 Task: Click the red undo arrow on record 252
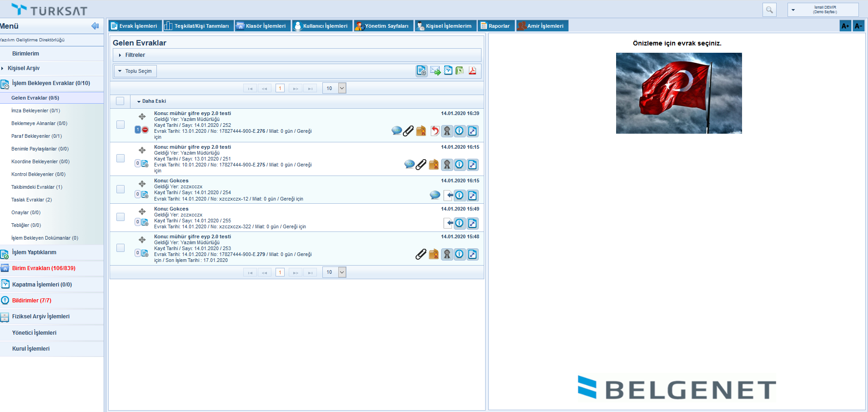click(435, 131)
